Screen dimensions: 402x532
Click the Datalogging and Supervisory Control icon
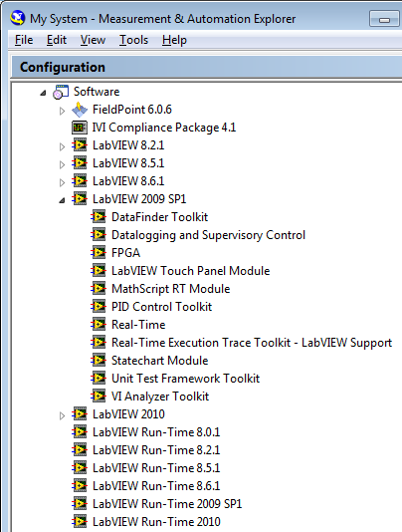click(x=99, y=235)
